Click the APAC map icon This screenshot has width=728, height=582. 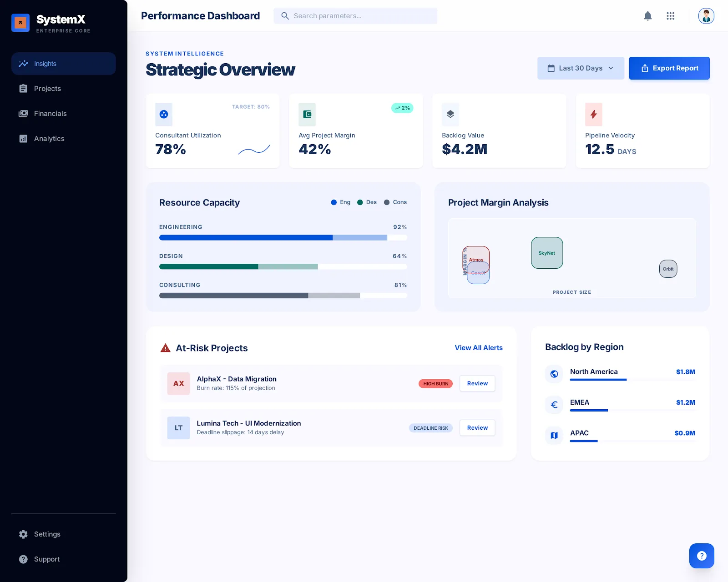(554, 435)
